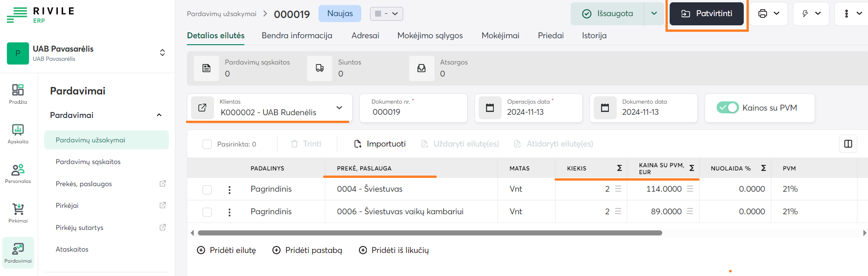Expand the Klientas dropdown

pos(339,108)
